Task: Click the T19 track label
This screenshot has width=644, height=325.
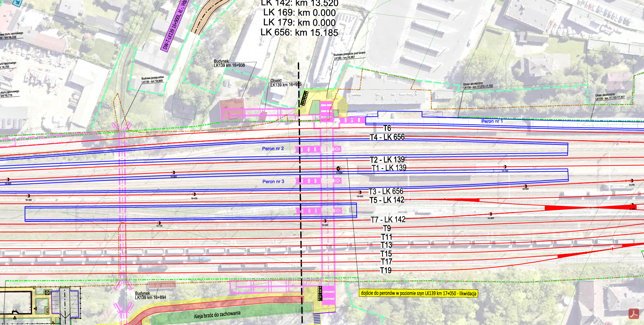Action: (386, 270)
